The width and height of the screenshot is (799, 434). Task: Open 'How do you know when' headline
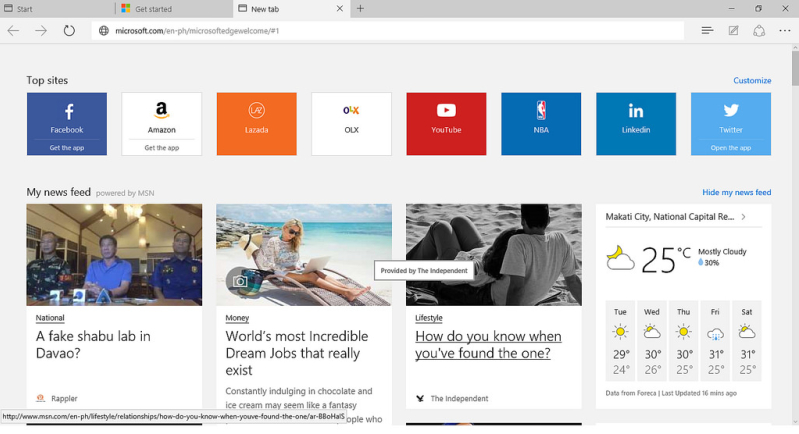click(488, 344)
